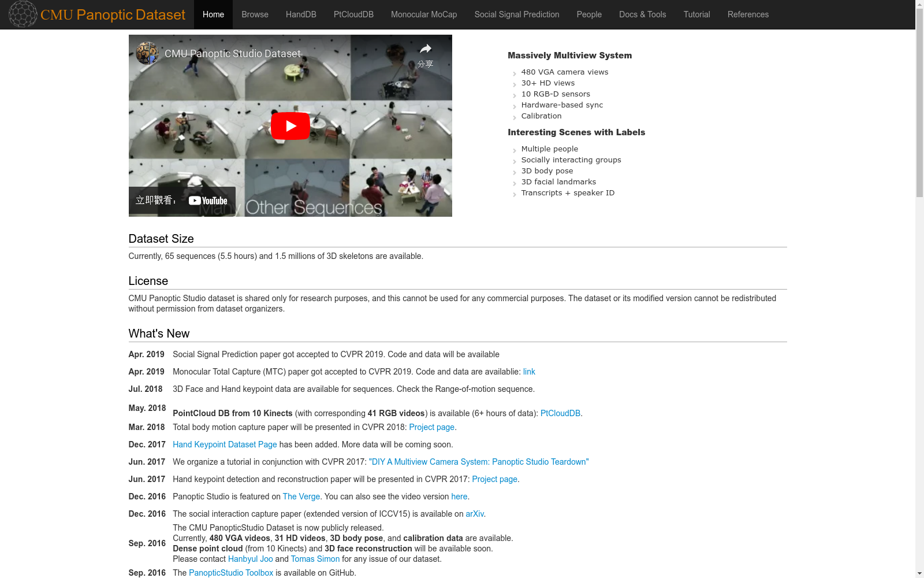This screenshot has height=578, width=924.
Task: Click the CMU Panoptic Dataset brand title
Action: pyautogui.click(x=113, y=14)
